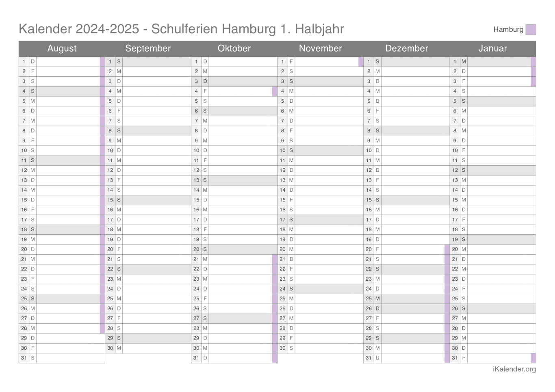Click day number 11 in August

(x=24, y=160)
